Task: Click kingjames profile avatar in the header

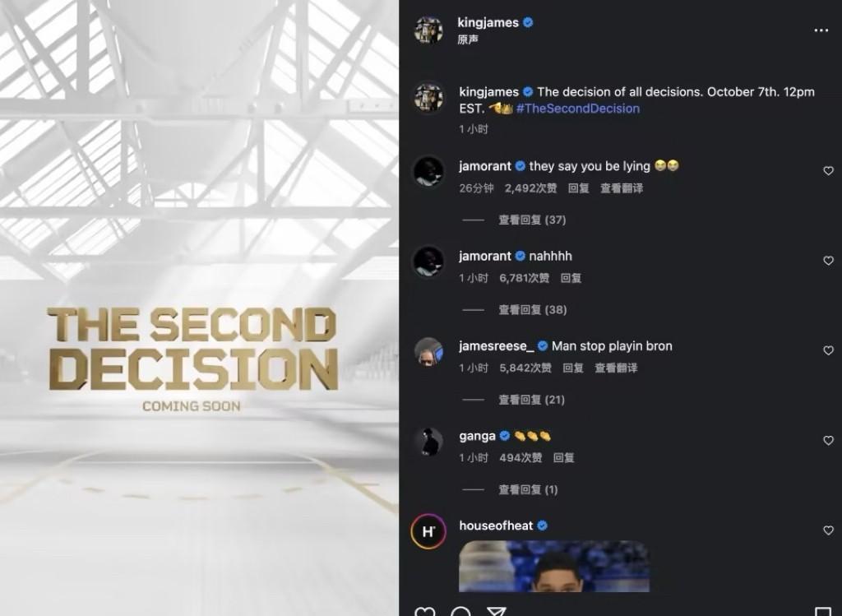Action: (428, 30)
